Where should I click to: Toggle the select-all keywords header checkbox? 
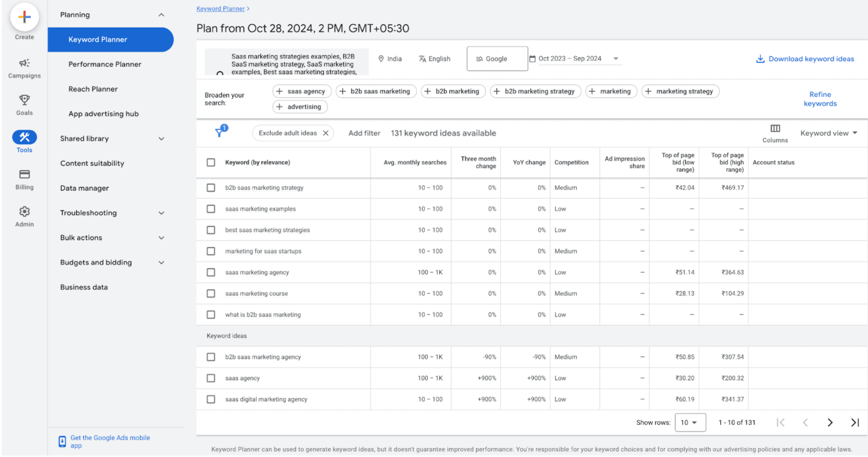coord(211,162)
